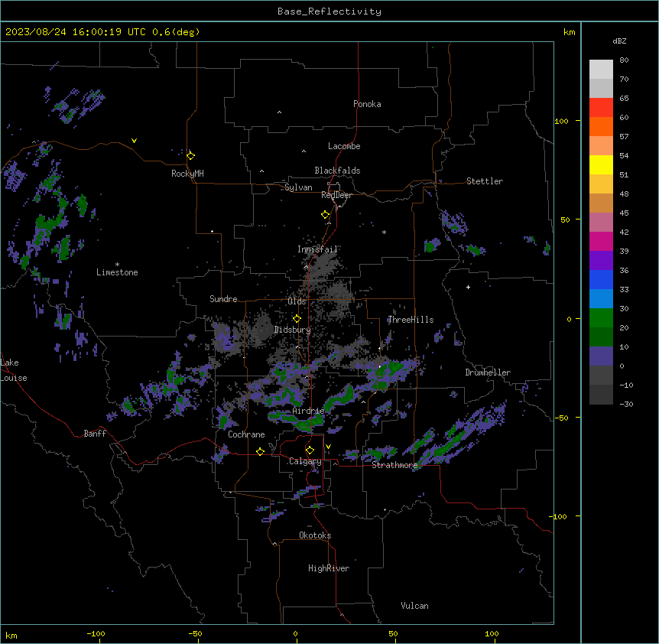Click the white asterisk above Limestone label
Image resolution: width=659 pixels, height=644 pixels.
(x=117, y=265)
